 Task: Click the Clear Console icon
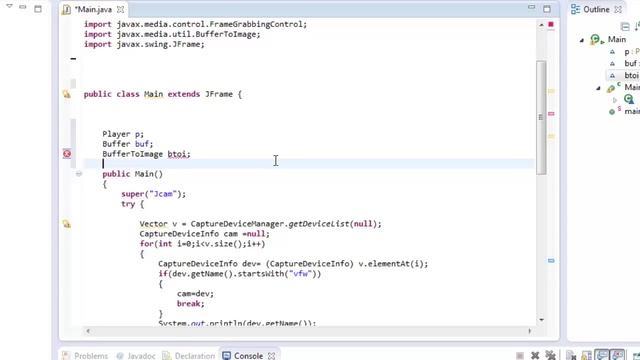click(571, 356)
